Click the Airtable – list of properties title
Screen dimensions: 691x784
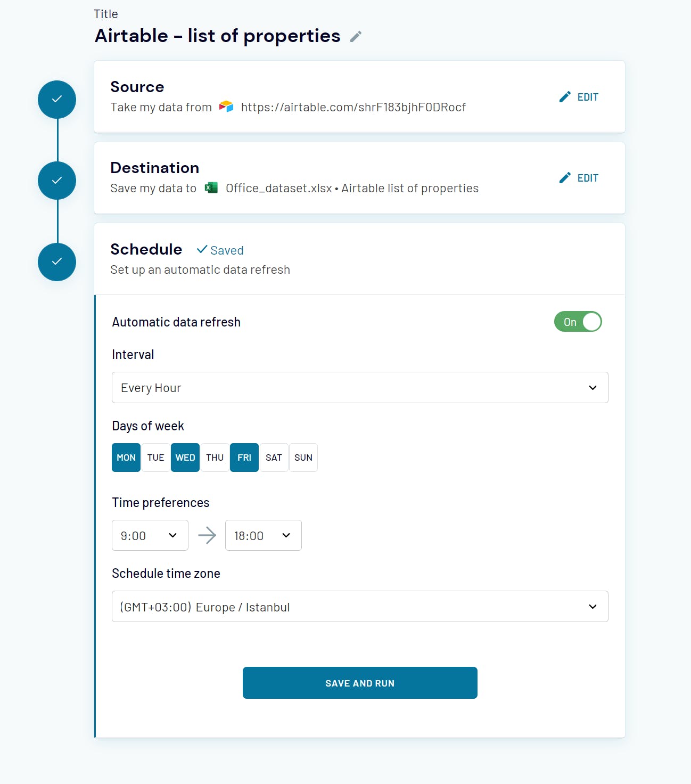click(x=217, y=36)
